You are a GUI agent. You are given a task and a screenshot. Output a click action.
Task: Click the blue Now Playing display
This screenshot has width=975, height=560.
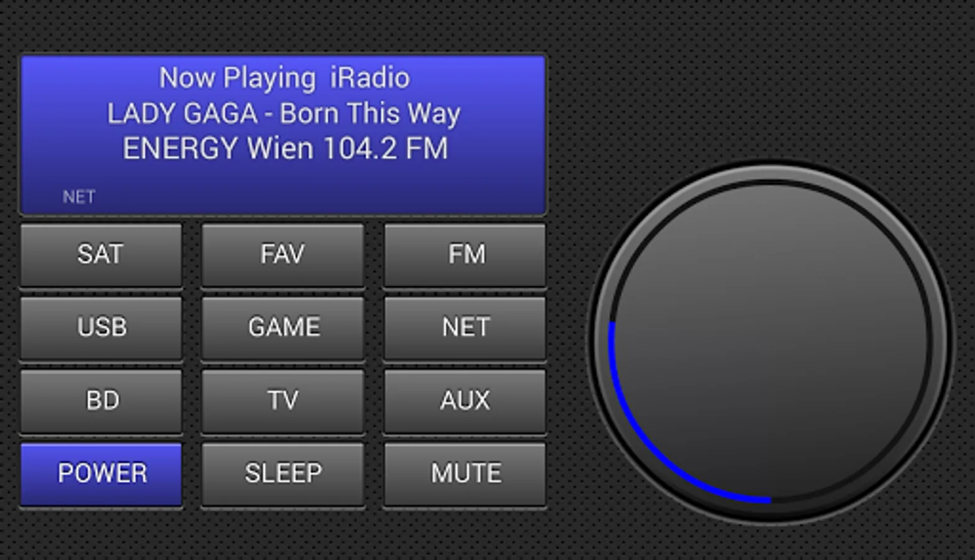pos(283,135)
